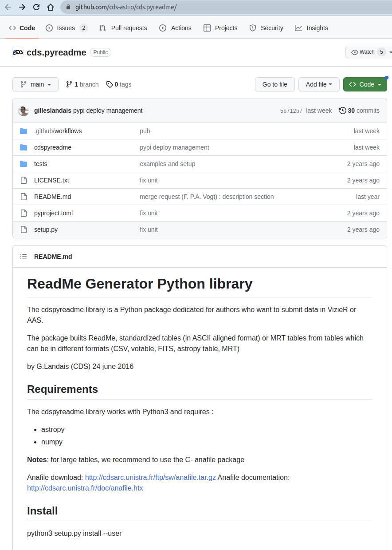Open the setup.py file
Viewport: 392px width, 550px height.
46,229
